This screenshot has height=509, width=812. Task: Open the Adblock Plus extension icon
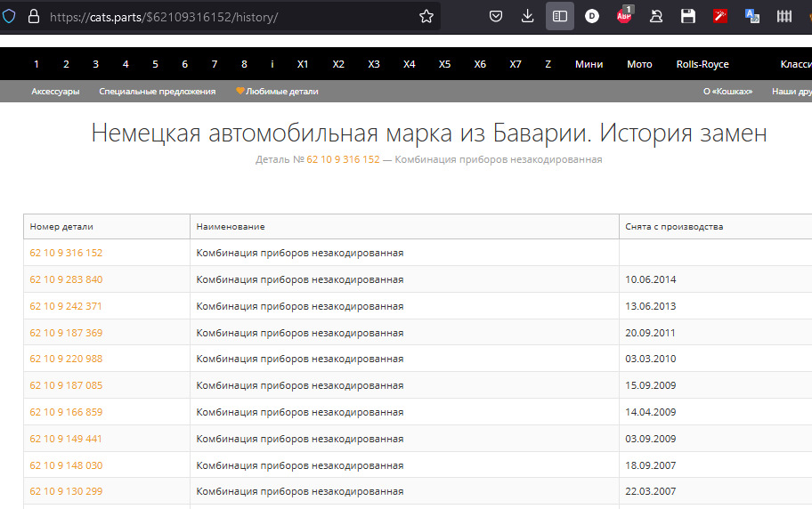tap(624, 15)
